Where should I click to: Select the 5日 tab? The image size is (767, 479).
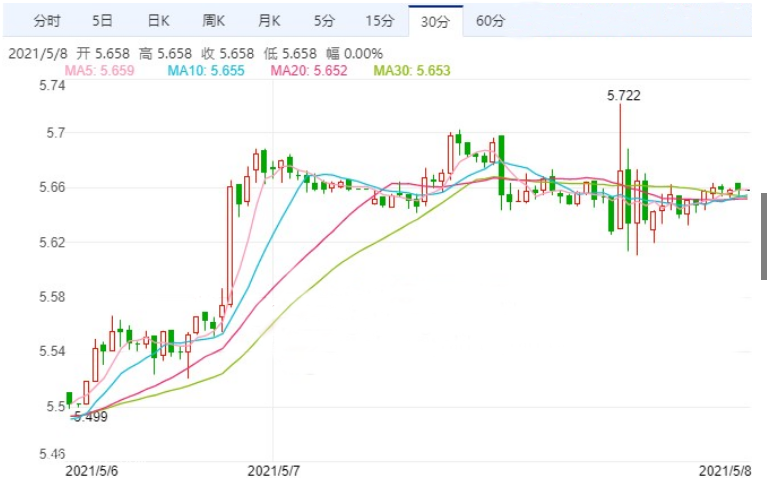[102, 20]
